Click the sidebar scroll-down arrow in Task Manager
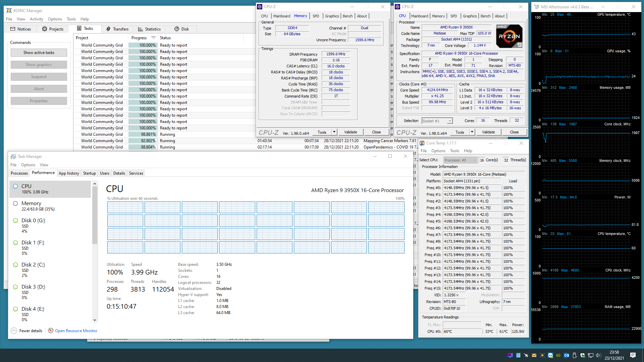The width and height of the screenshot is (644, 362). [95, 320]
